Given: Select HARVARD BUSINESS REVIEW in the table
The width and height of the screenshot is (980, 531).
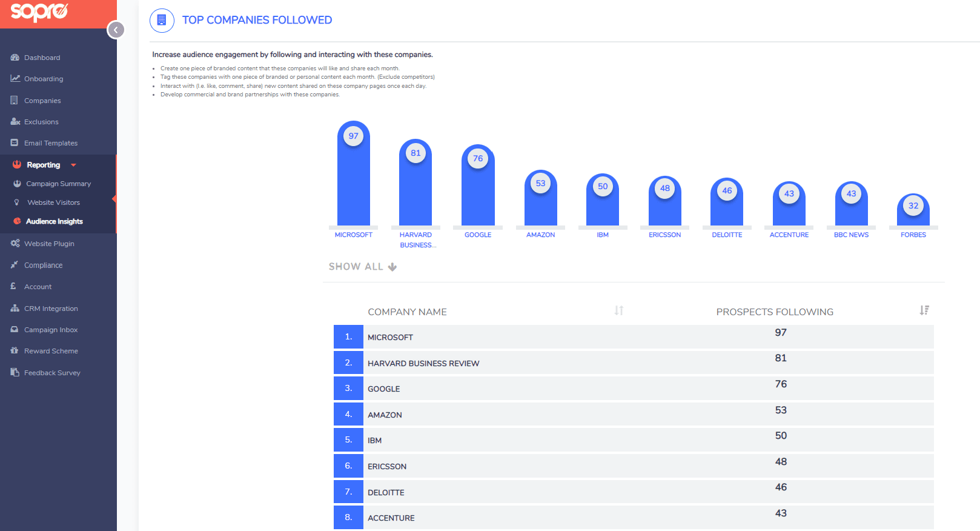Looking at the screenshot, I should click(423, 364).
